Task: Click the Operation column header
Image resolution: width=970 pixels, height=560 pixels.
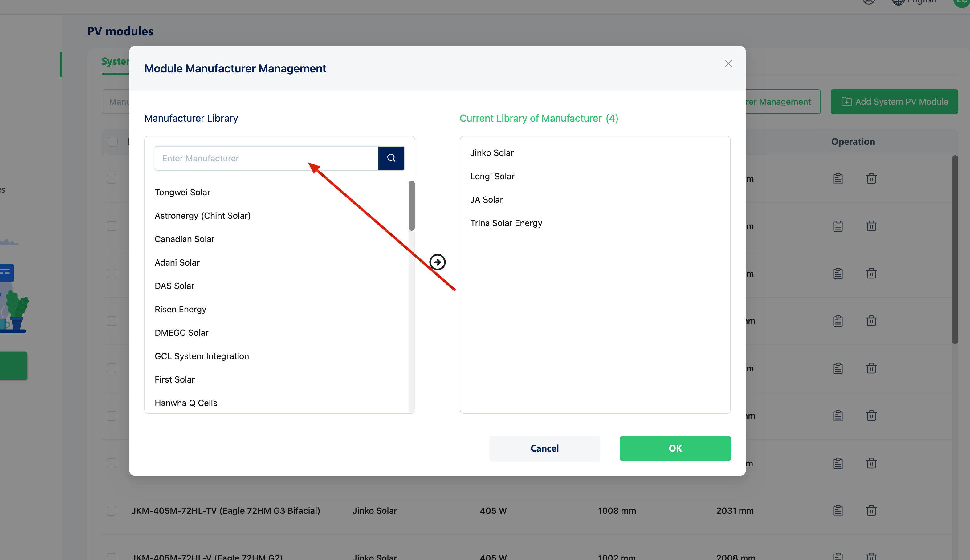Action: pos(853,141)
